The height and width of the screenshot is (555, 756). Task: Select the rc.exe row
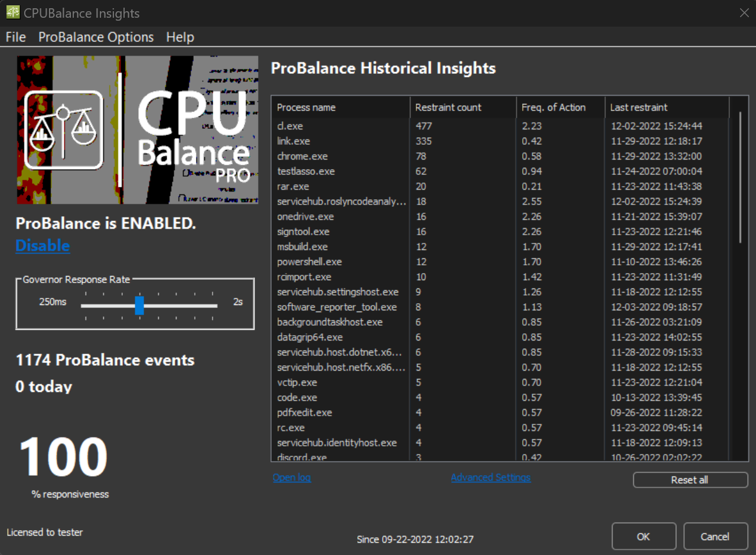coord(500,427)
